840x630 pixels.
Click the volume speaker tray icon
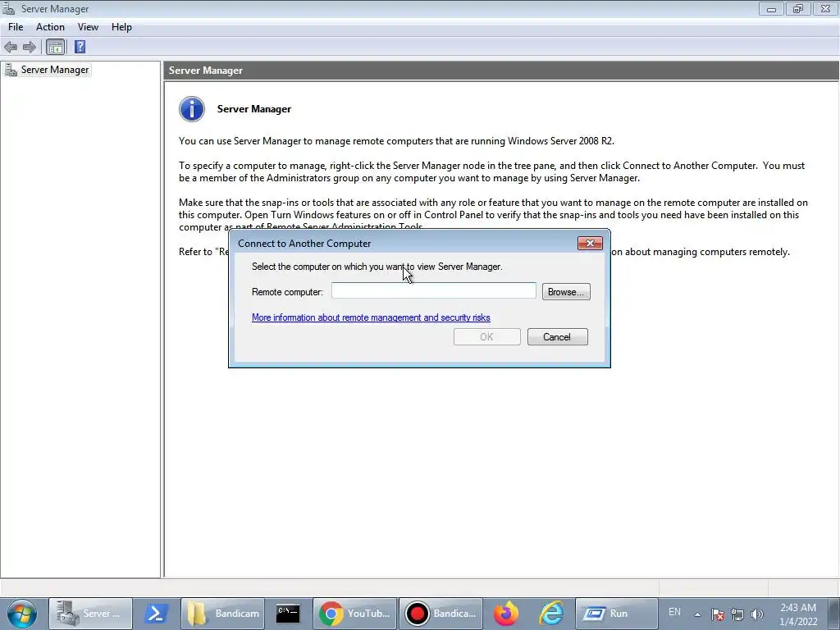(x=757, y=614)
